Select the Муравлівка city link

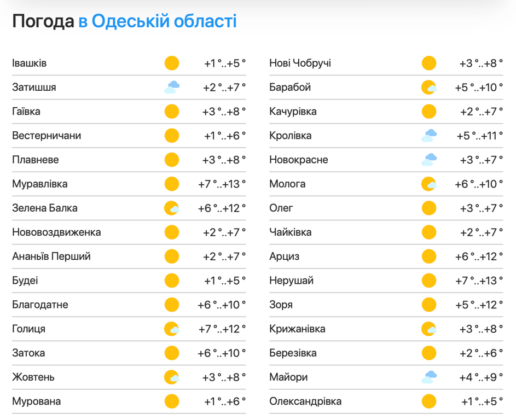pos(40,184)
